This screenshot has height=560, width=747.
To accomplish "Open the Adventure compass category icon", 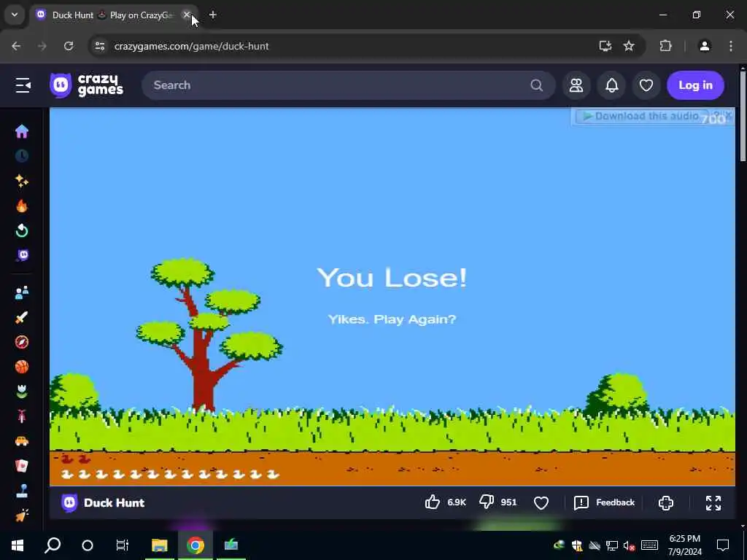I will (22, 342).
